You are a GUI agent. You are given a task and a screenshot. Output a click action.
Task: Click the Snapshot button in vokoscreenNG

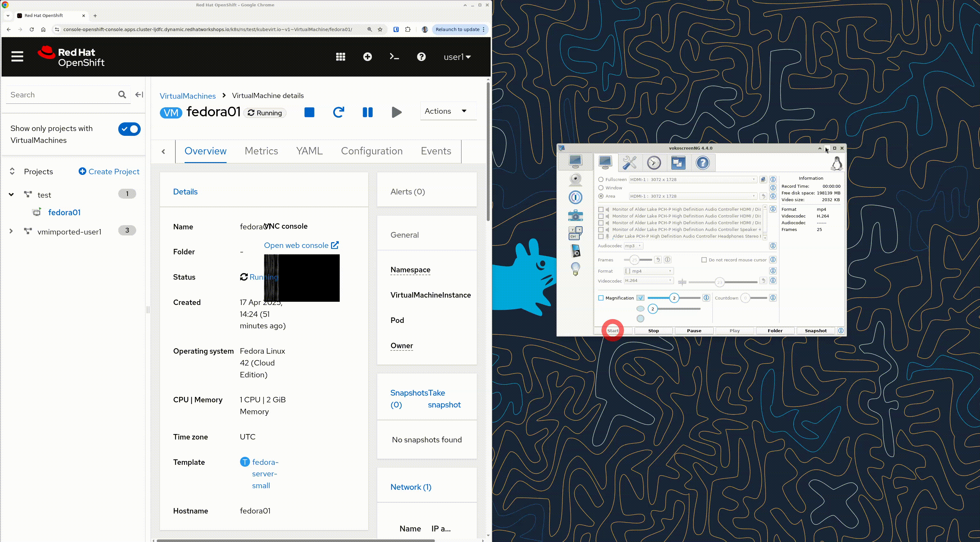tap(815, 331)
